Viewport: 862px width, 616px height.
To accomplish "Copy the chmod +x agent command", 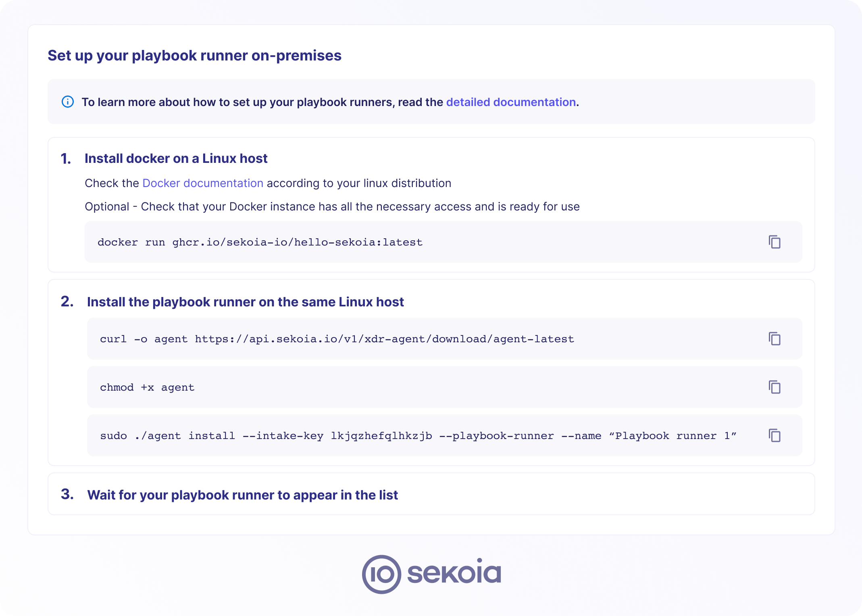I will tap(774, 387).
